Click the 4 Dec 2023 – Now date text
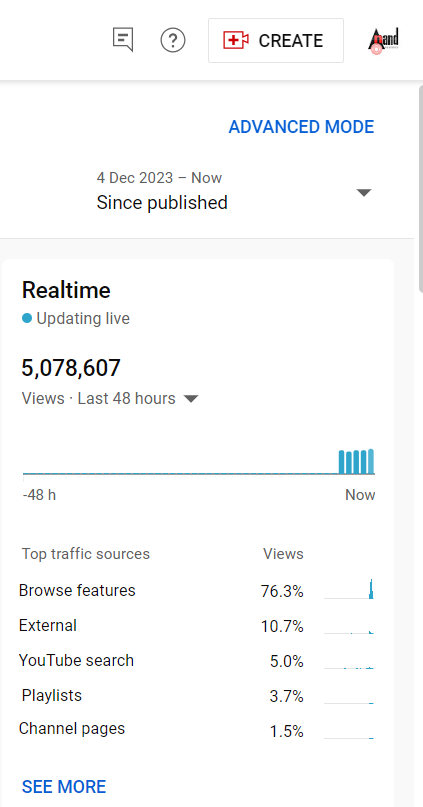The height and width of the screenshot is (807, 423). (x=159, y=178)
